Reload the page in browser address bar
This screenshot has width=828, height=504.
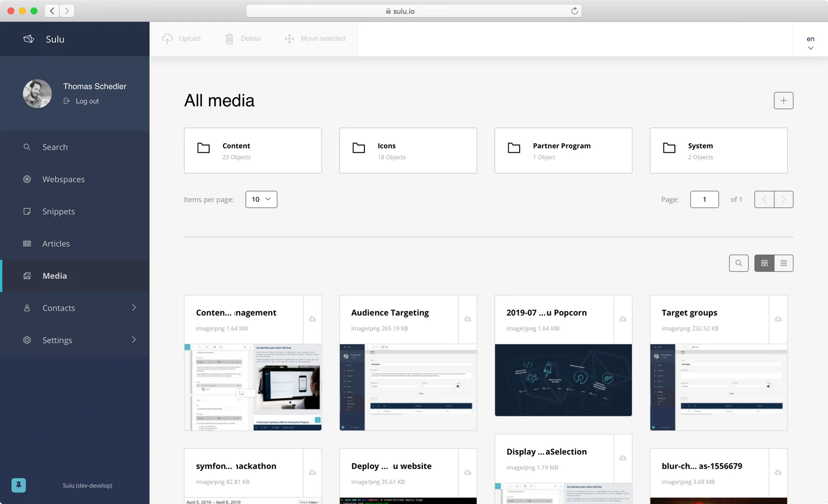(x=574, y=11)
